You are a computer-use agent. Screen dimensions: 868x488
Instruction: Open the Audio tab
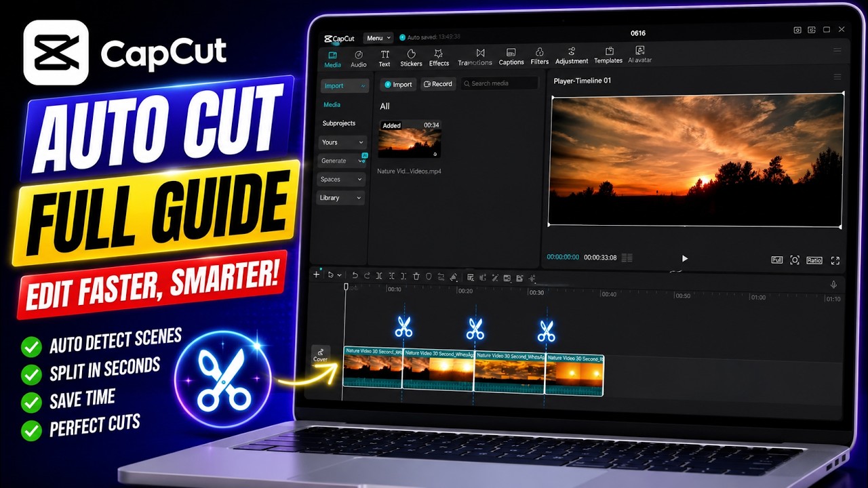358,58
